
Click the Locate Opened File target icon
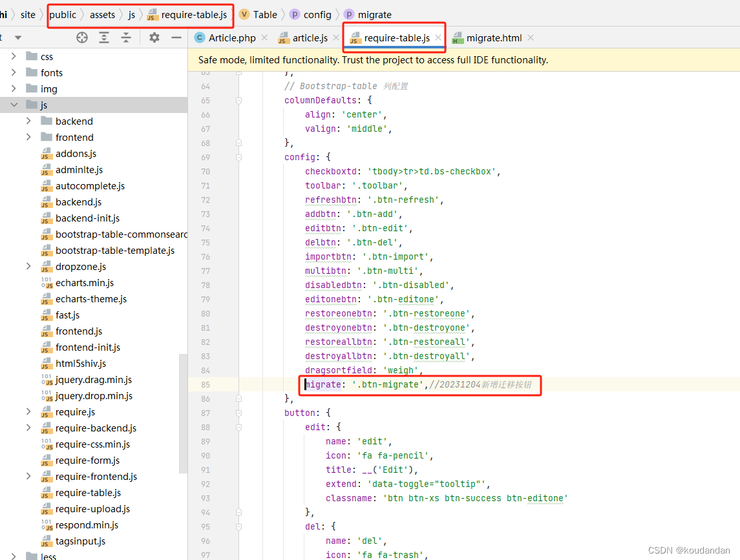pos(81,37)
